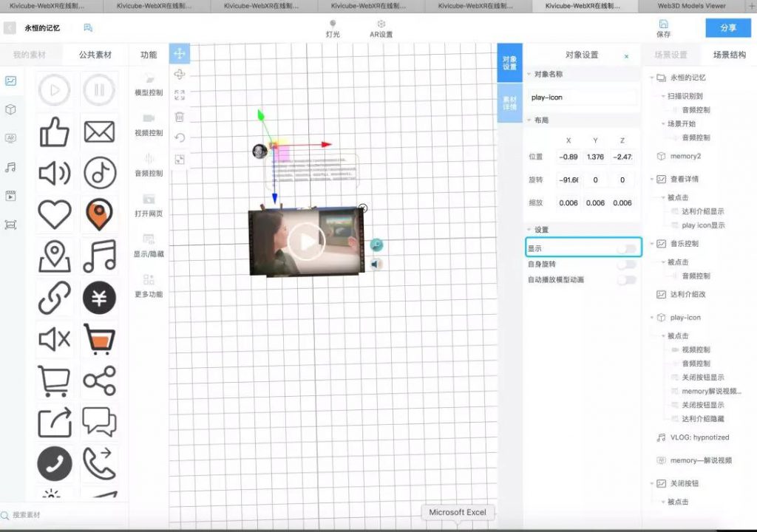The width and height of the screenshot is (757, 532).
Task: Click the undo arrow in canvas toolbar
Action: (x=179, y=137)
